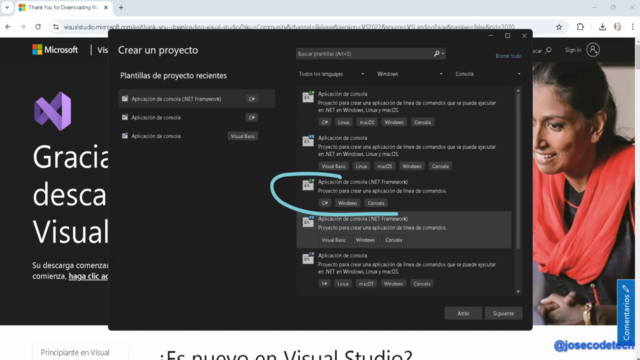The height and width of the screenshot is (360, 640).
Task: Close the Thank You for Downloading tab
Action: tap(106, 7)
